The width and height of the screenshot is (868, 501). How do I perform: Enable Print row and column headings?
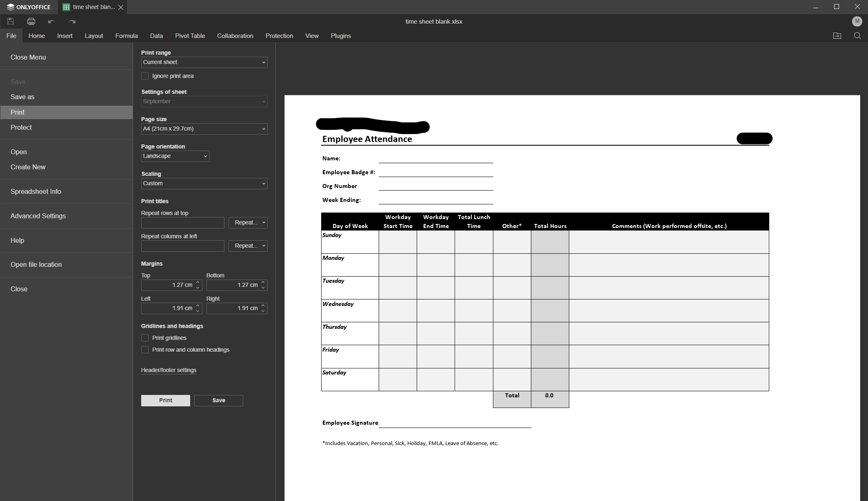tap(145, 350)
